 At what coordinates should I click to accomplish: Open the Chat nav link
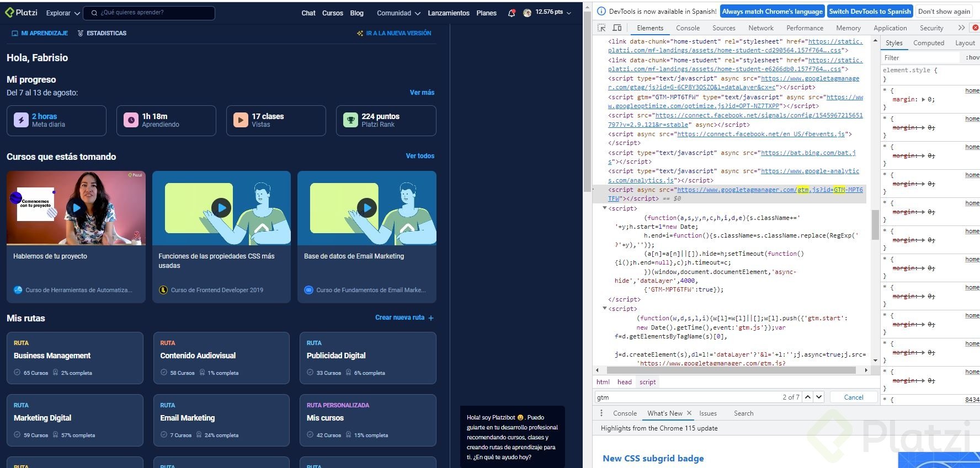tap(308, 13)
